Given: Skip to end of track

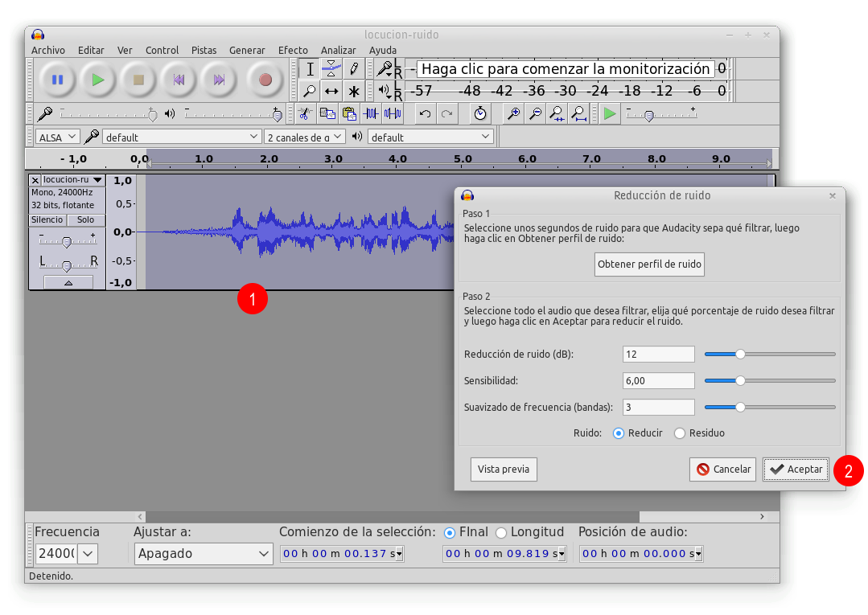Looking at the screenshot, I should (x=220, y=80).
